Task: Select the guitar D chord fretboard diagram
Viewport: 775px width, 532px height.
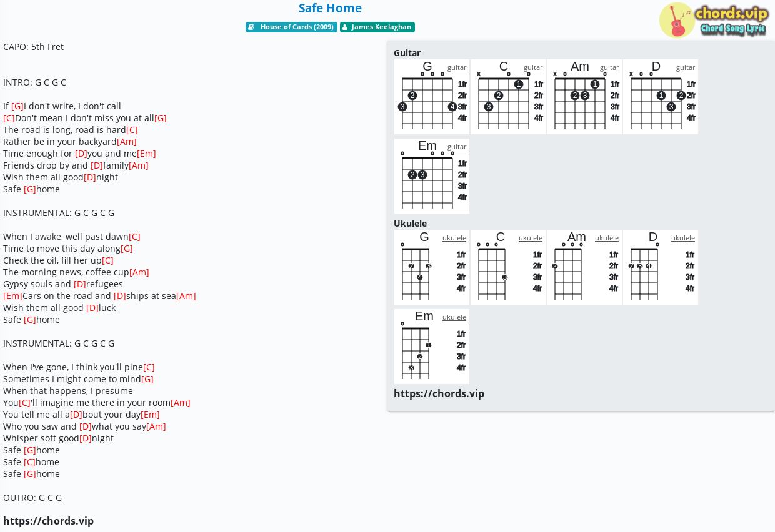Action: [661, 97]
